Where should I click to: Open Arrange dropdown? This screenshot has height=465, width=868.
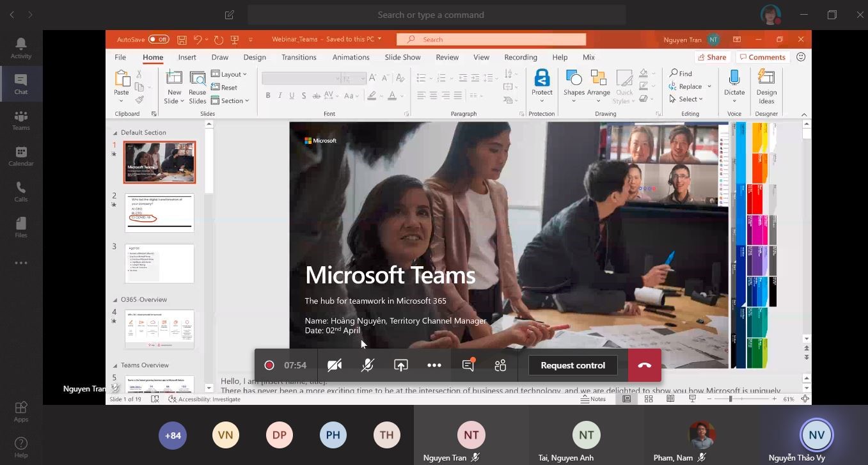point(599,86)
